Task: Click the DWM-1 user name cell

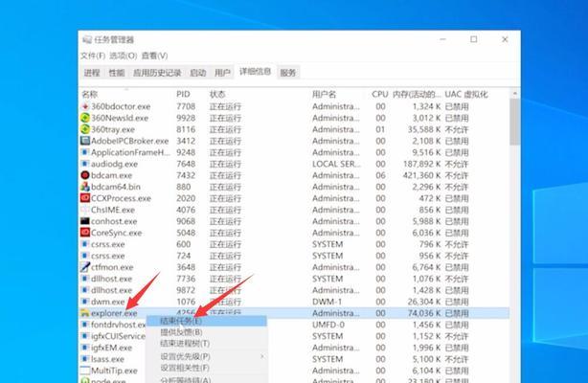Action: click(327, 302)
